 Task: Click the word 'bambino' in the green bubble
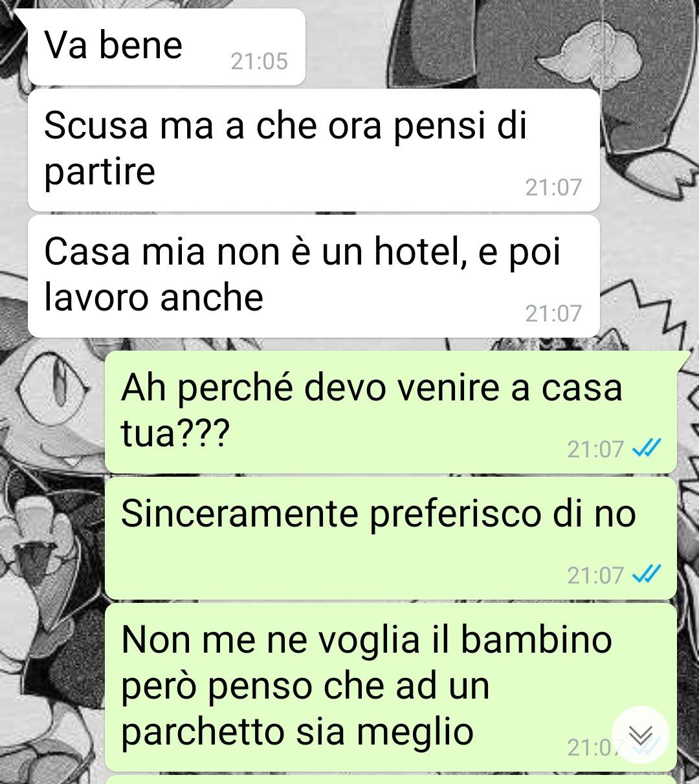coord(537,640)
